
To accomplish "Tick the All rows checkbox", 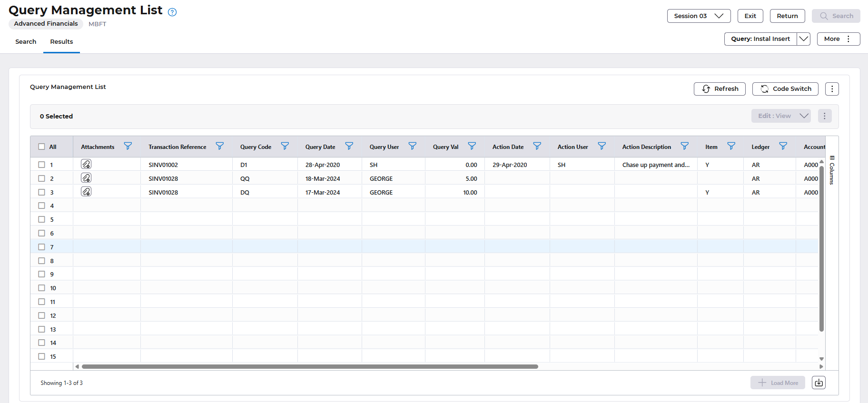I will click(x=42, y=147).
